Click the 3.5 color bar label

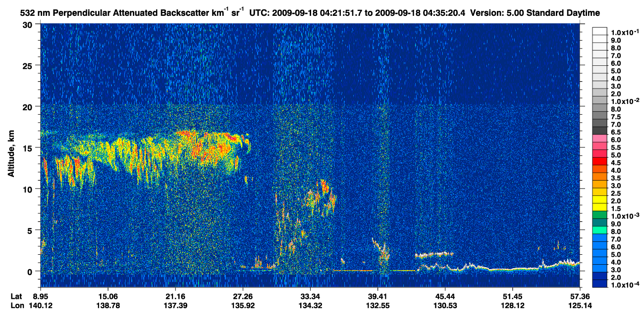pos(616,178)
